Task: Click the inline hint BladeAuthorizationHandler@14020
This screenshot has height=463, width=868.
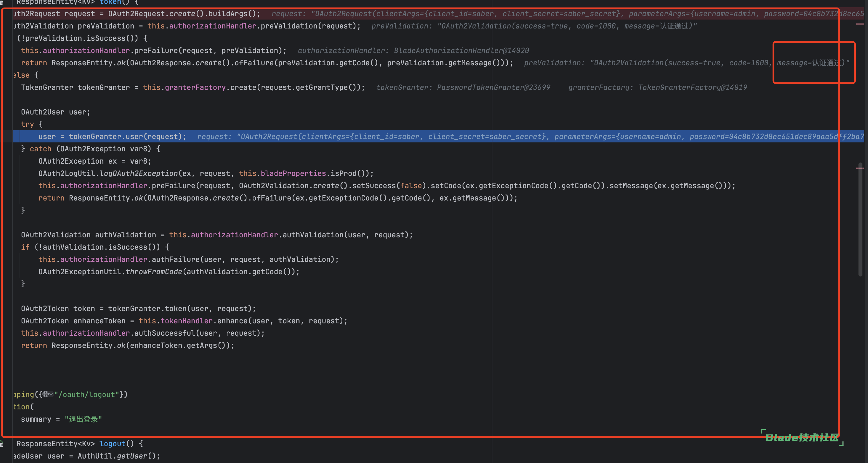Action: (x=461, y=51)
